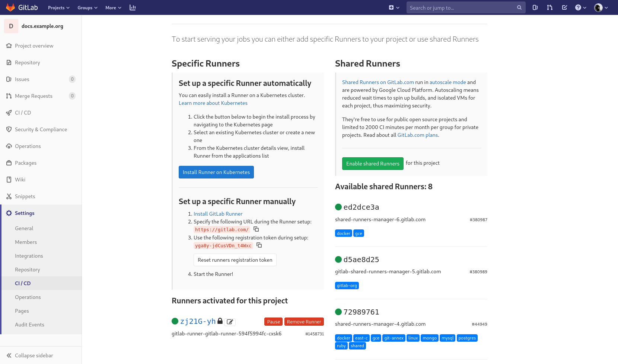Click the Settings gear icon
The width and height of the screenshot is (618, 364).
coord(9,213)
